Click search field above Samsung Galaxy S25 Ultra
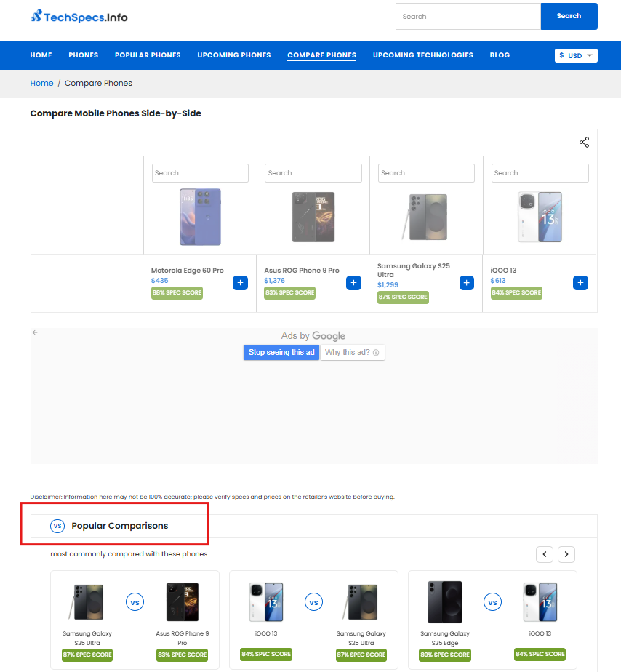 [426, 173]
